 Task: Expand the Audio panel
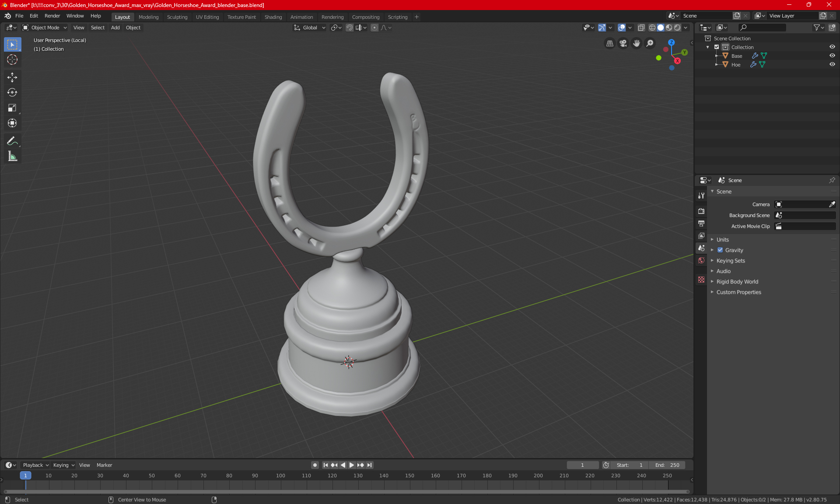point(723,271)
